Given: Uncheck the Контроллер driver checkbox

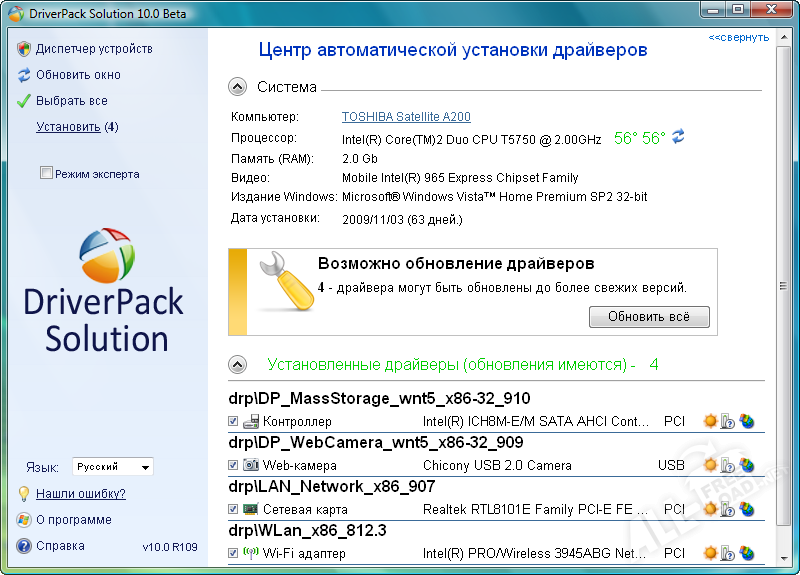Looking at the screenshot, I should (x=233, y=422).
